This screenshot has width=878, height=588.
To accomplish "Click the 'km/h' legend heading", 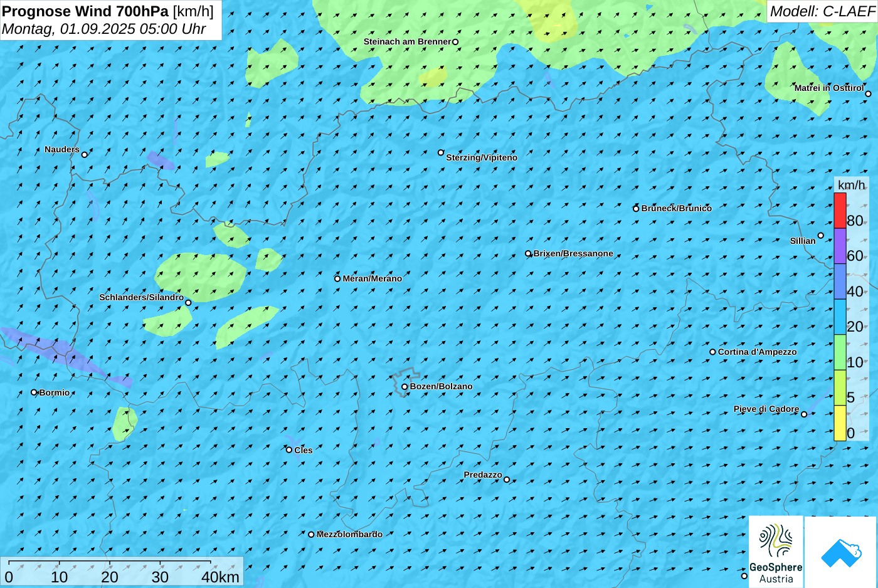I will click(x=852, y=185).
